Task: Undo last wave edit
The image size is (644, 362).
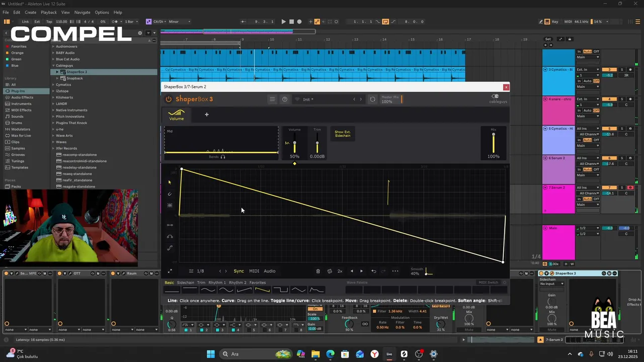Action: [373, 271]
